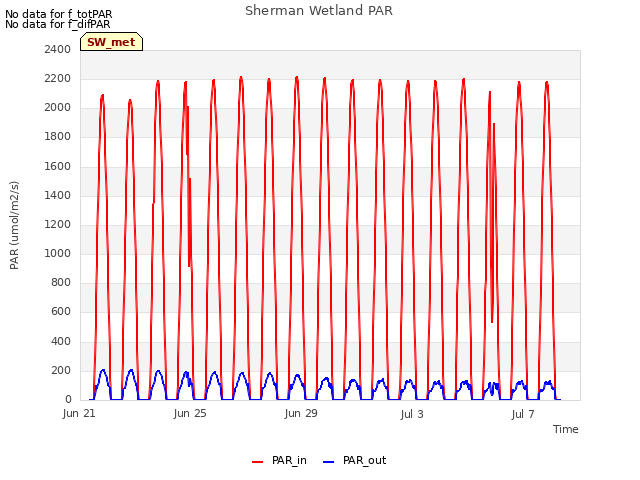Screen dimensions: 640x480
Task: Click the Jul 3 x-axis tick label
Action: click(x=412, y=415)
